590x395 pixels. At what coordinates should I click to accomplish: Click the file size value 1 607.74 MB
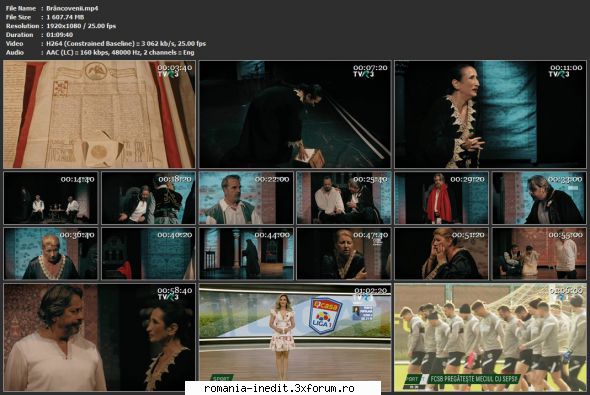coord(65,17)
